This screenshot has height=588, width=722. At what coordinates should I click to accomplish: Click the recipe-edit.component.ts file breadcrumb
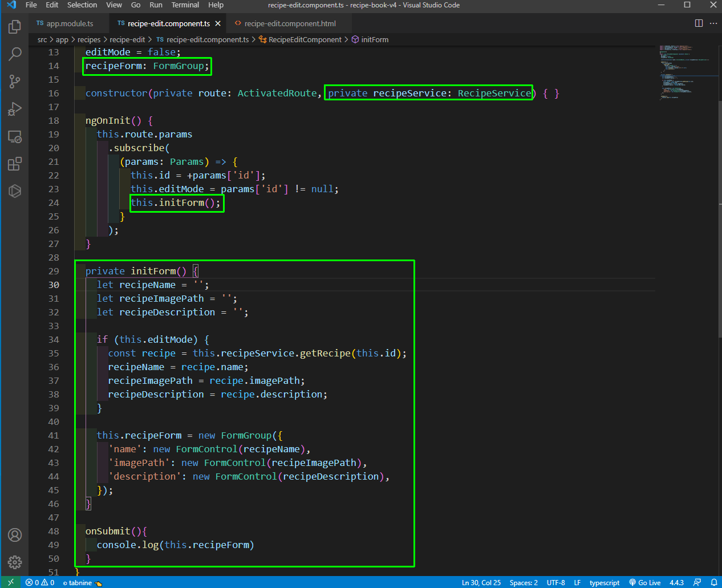click(202, 40)
